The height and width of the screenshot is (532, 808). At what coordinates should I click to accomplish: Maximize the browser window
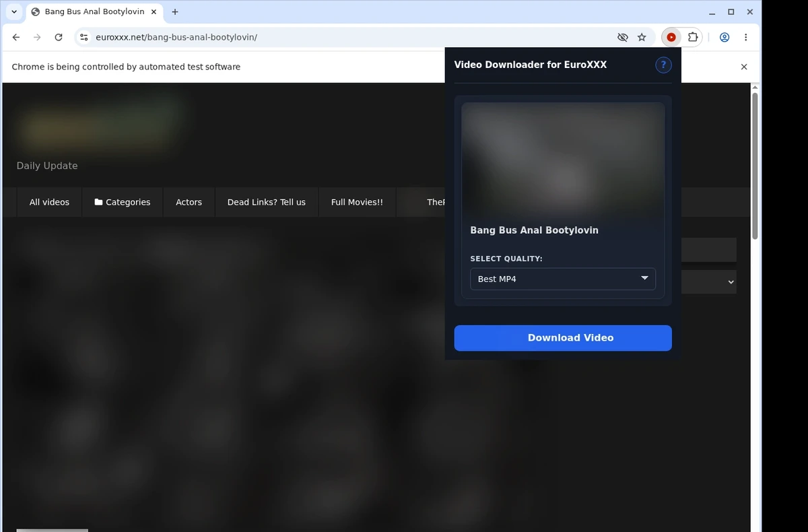(x=731, y=12)
